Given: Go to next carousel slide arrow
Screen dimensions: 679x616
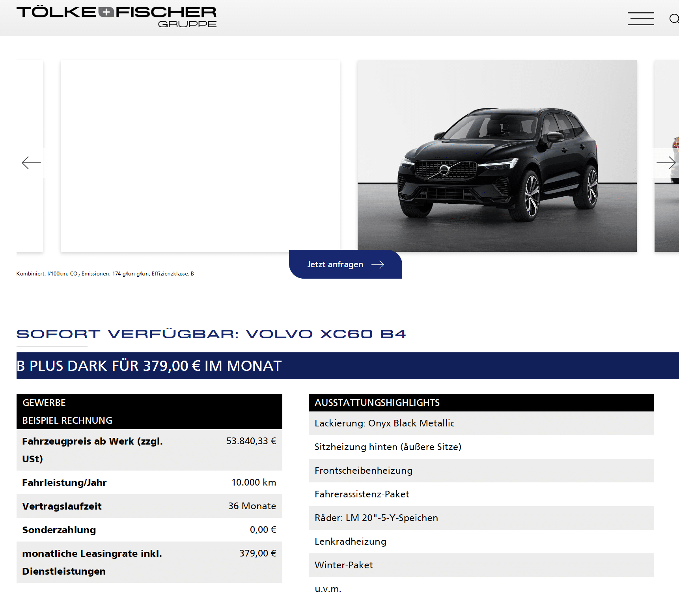Looking at the screenshot, I should [666, 162].
